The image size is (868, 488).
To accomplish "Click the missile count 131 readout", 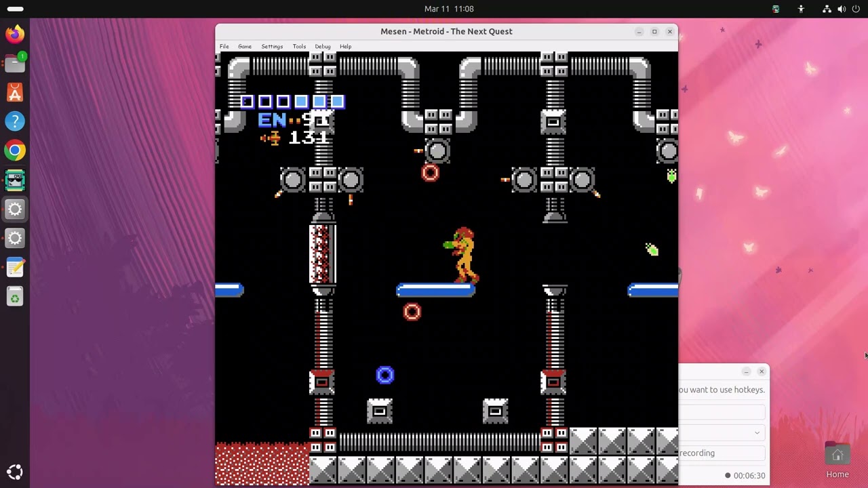I will click(x=309, y=138).
